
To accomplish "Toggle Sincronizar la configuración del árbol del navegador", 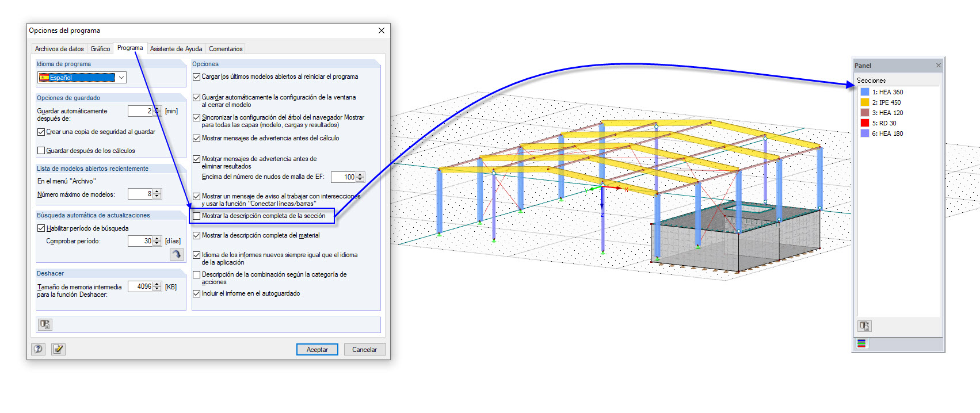I will click(197, 117).
